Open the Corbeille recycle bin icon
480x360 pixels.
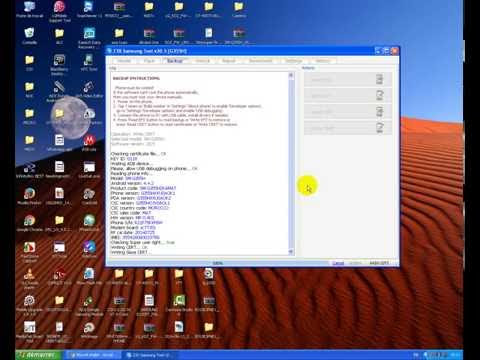pos(30,36)
